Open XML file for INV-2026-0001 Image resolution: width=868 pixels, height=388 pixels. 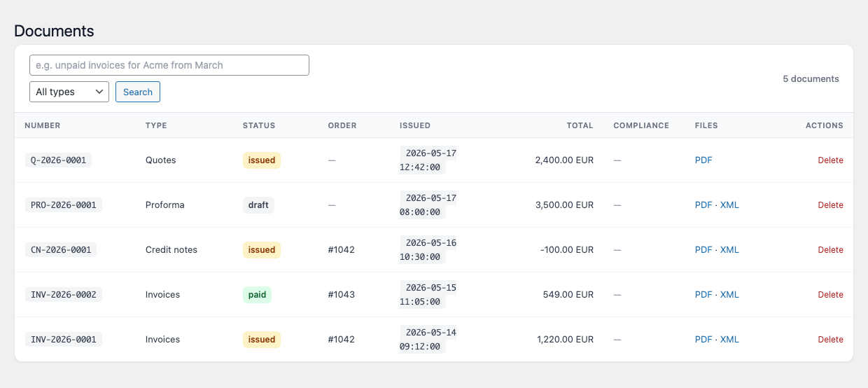729,340
